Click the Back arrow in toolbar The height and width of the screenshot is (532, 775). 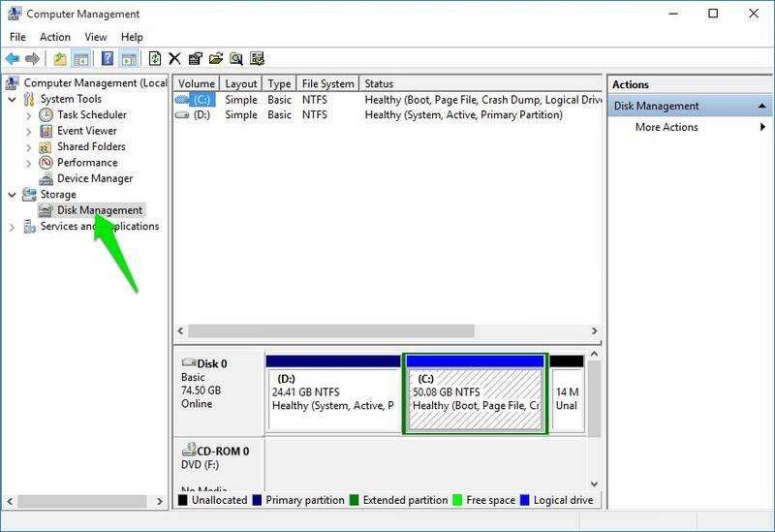[x=13, y=59]
